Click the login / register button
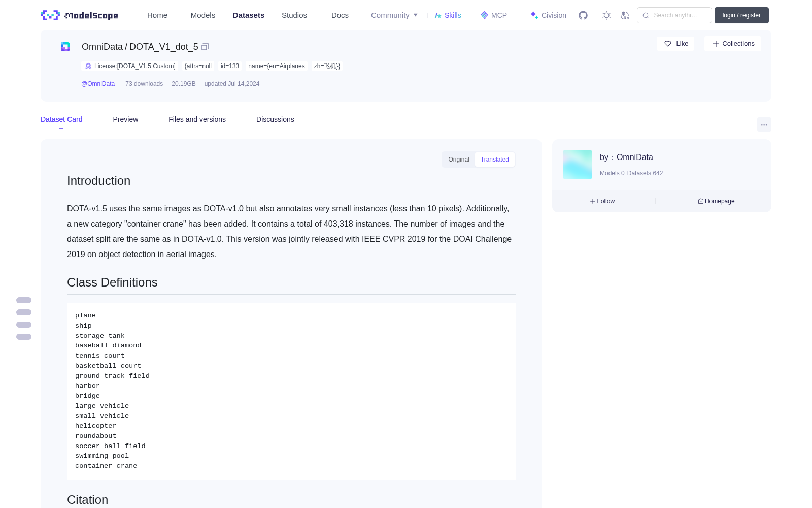Screen dimensions: 812x508 (741, 15)
